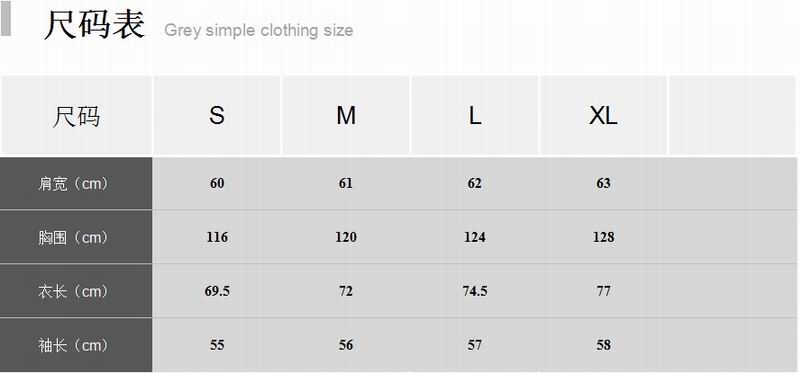Click chest value 120 for size M

click(x=346, y=237)
